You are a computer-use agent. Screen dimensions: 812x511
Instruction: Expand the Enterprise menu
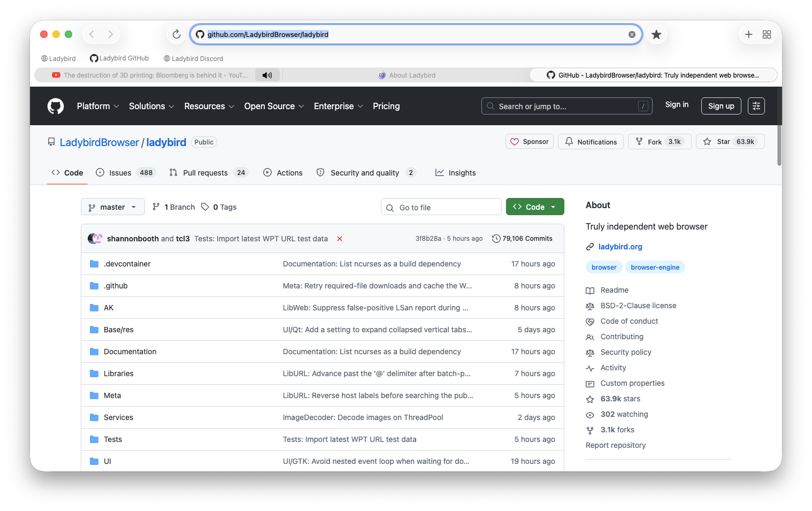338,106
